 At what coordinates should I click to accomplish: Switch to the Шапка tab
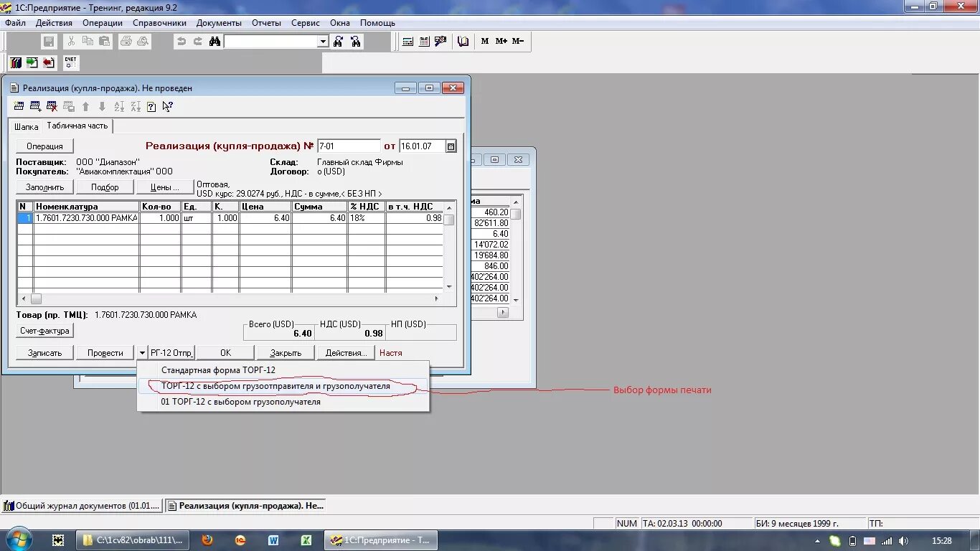click(x=27, y=126)
